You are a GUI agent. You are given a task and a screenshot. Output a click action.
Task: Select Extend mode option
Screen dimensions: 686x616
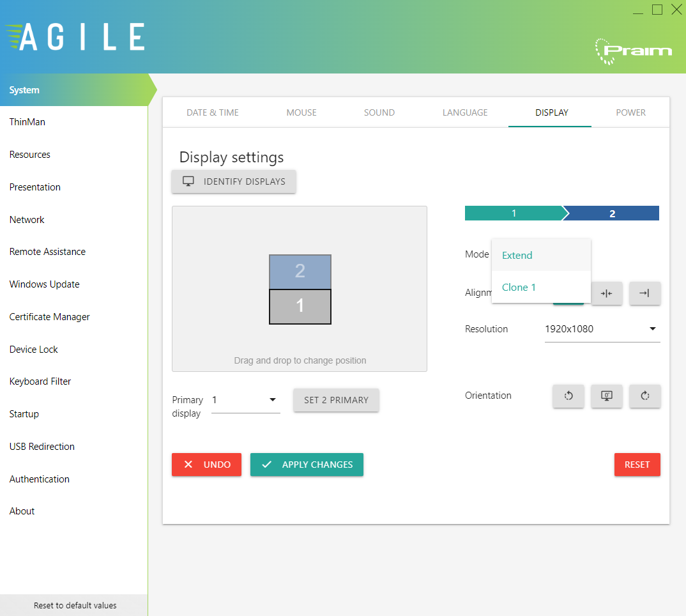pos(541,255)
